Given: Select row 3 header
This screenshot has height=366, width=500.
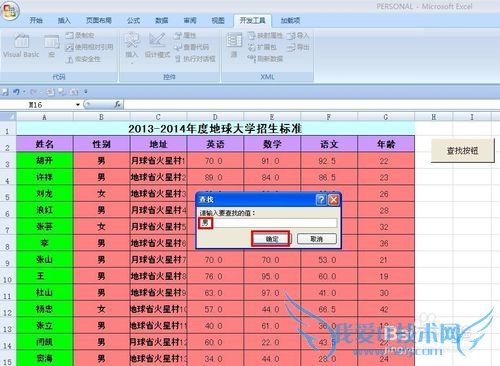Looking at the screenshot, I should (x=8, y=161).
